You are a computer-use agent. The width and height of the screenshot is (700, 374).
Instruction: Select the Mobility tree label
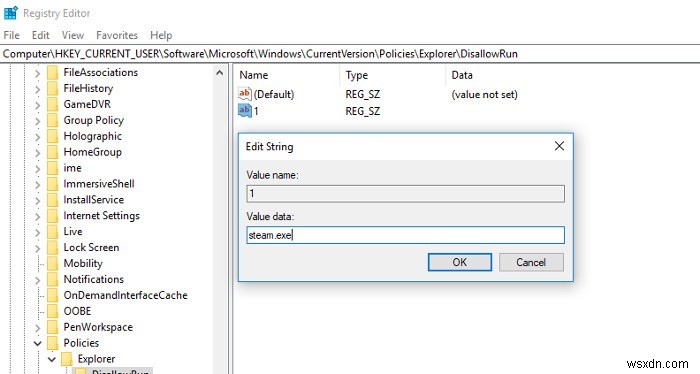83,263
